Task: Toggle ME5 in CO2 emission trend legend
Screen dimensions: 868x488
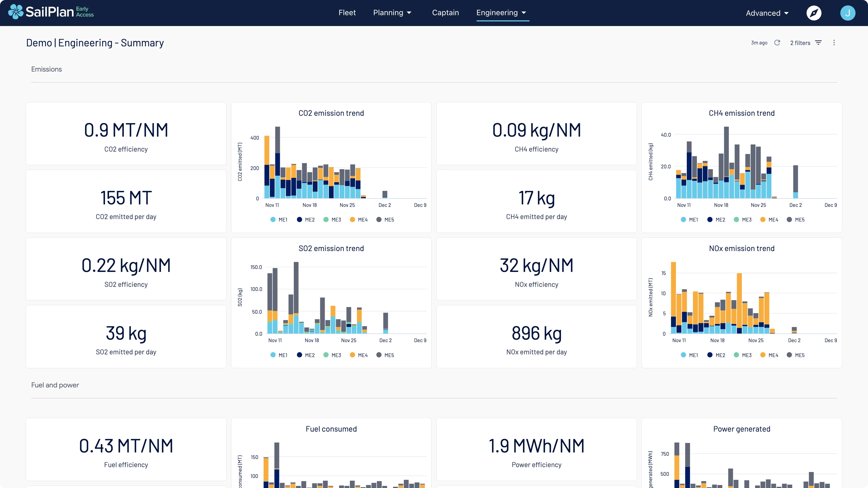Action: coord(385,220)
